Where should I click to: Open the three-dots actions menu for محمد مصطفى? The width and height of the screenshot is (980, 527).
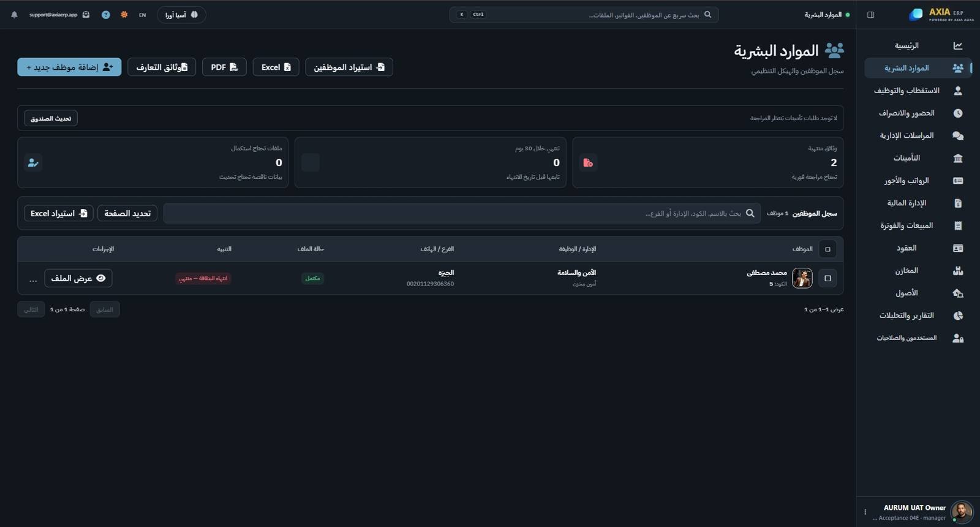33,279
